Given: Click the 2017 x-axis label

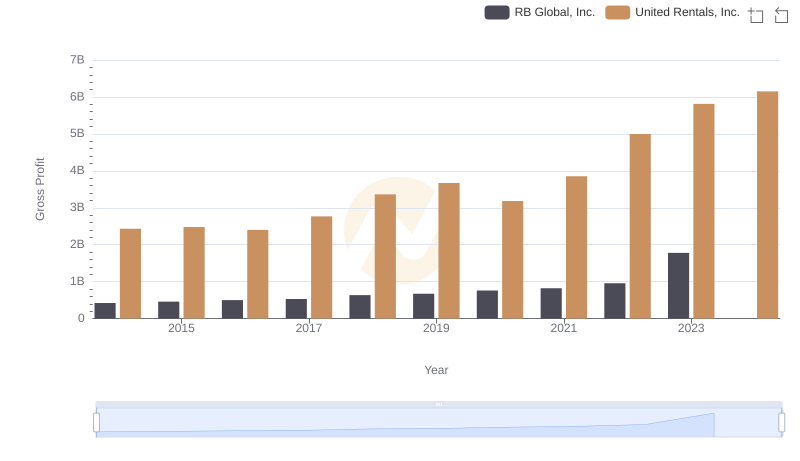Looking at the screenshot, I should pos(309,328).
